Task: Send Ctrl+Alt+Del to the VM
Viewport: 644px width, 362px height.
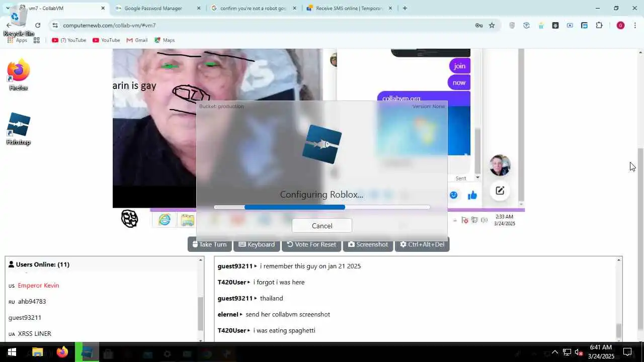Action: click(x=422, y=244)
